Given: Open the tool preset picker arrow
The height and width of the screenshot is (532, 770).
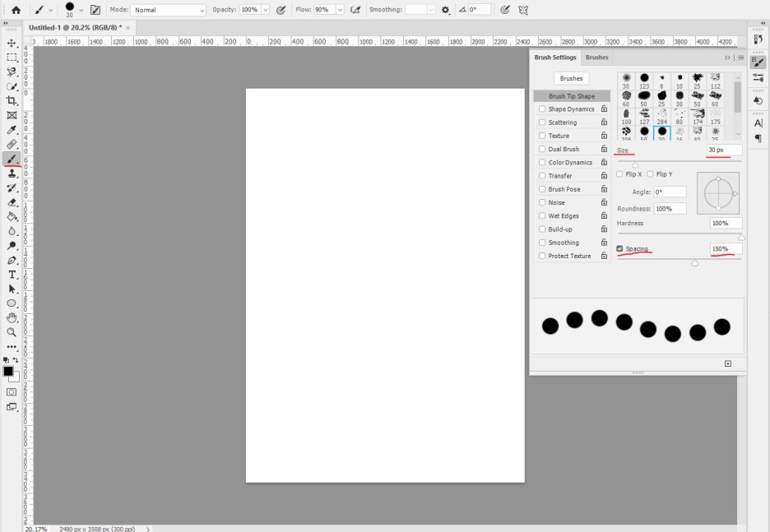Looking at the screenshot, I should pos(50,10).
